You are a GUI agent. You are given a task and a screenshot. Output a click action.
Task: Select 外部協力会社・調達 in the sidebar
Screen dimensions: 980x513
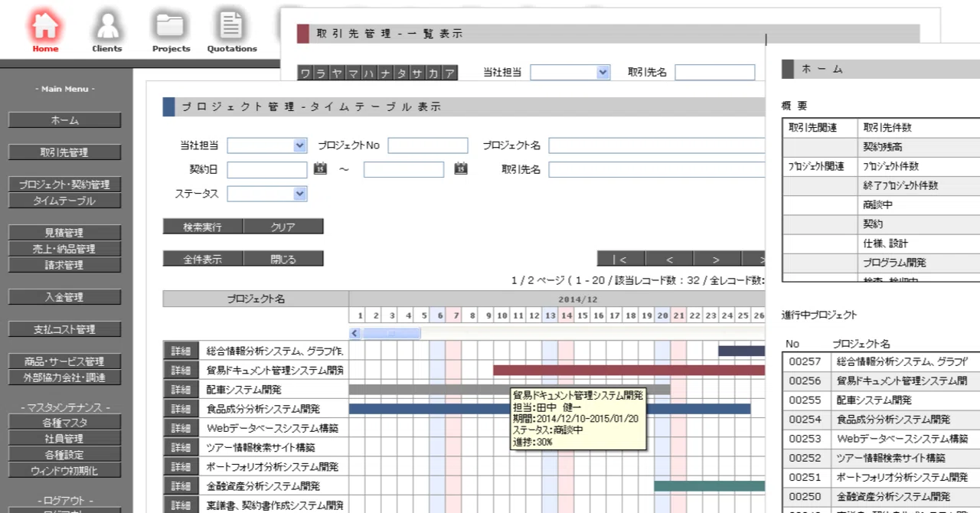click(65, 377)
